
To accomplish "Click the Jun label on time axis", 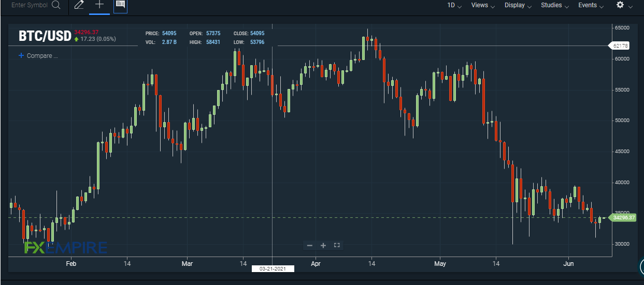I will [x=568, y=264].
